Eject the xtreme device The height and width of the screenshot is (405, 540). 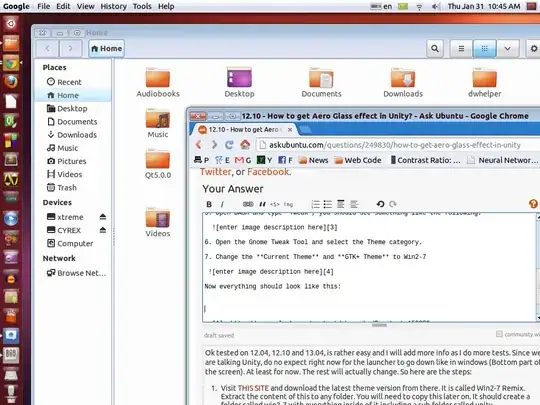(x=103, y=217)
